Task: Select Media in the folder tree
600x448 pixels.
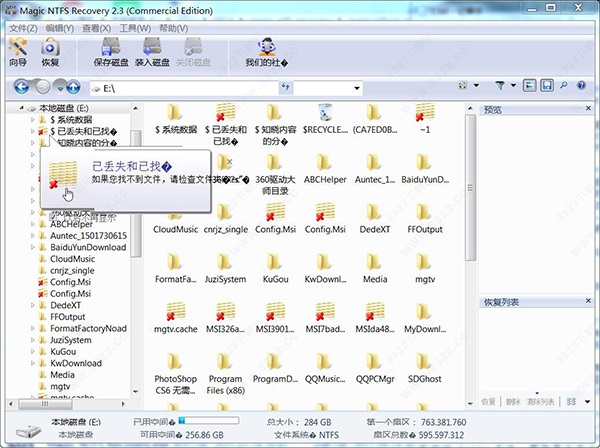Action: point(62,375)
